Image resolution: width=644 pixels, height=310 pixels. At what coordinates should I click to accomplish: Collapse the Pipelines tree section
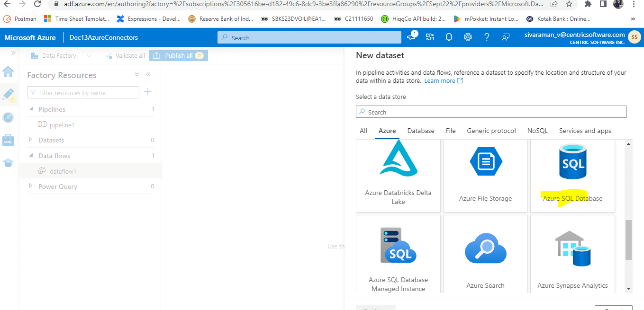tap(31, 109)
